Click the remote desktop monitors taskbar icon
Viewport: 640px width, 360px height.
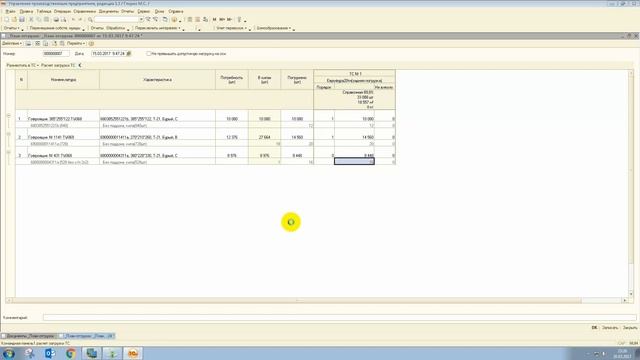click(x=91, y=353)
